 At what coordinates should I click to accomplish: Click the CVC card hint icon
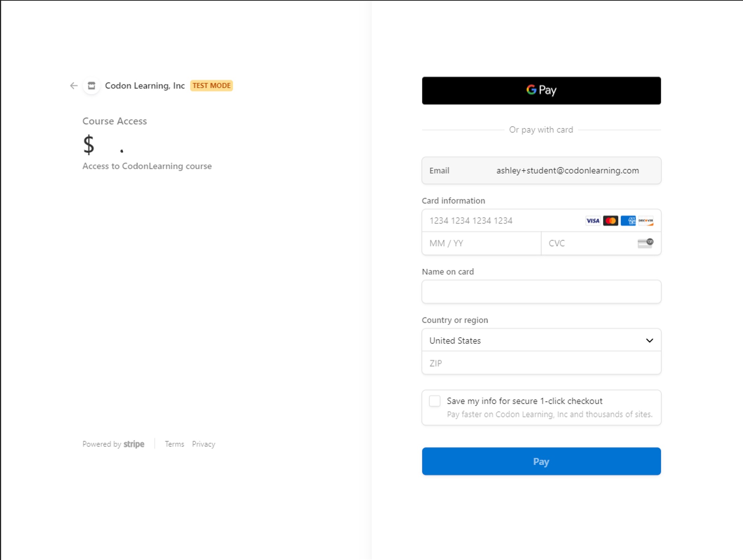(645, 243)
